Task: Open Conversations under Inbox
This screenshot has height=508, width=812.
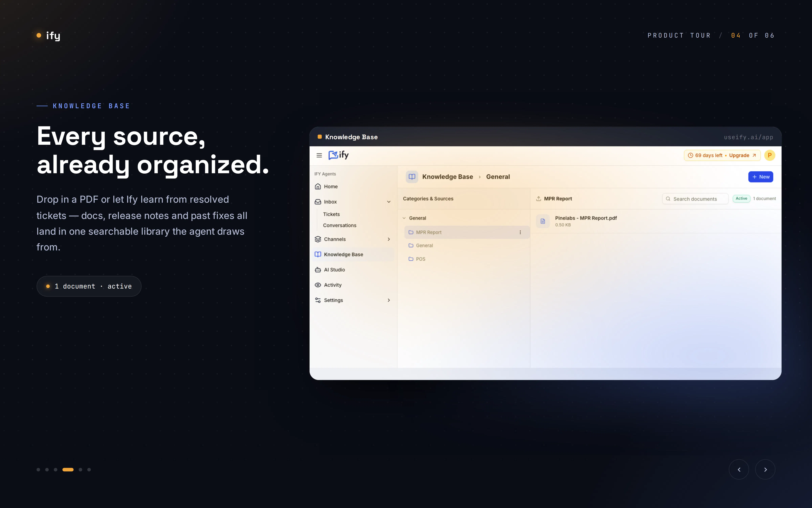Action: (x=340, y=225)
